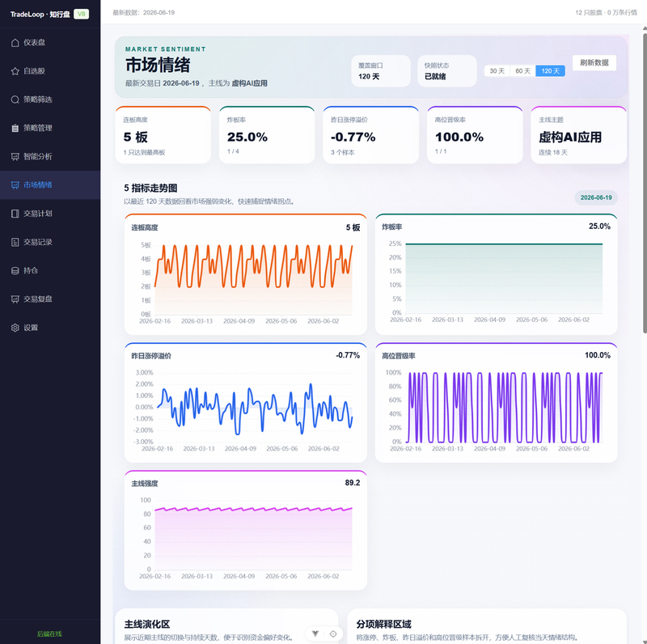Click the 自选股 star icon
This screenshot has width=647, height=644.
click(15, 71)
